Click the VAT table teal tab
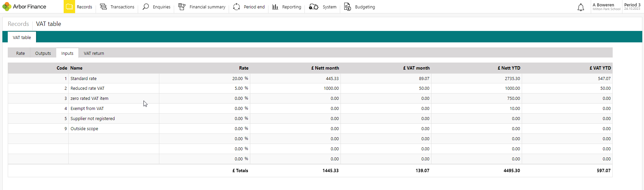 click(x=22, y=37)
